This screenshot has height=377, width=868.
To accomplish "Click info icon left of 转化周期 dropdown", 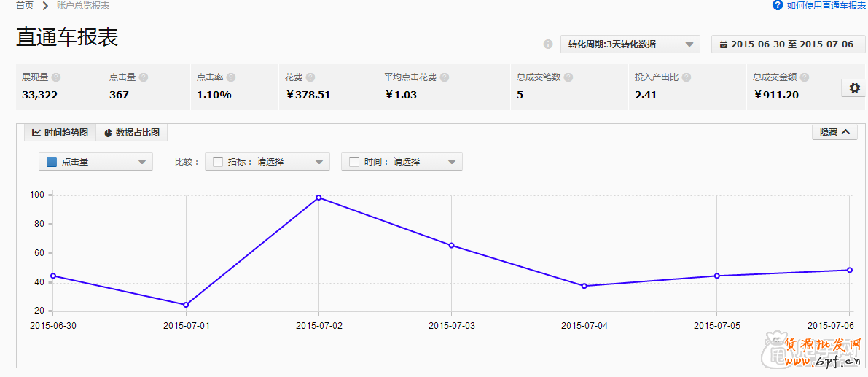I will click(x=548, y=44).
